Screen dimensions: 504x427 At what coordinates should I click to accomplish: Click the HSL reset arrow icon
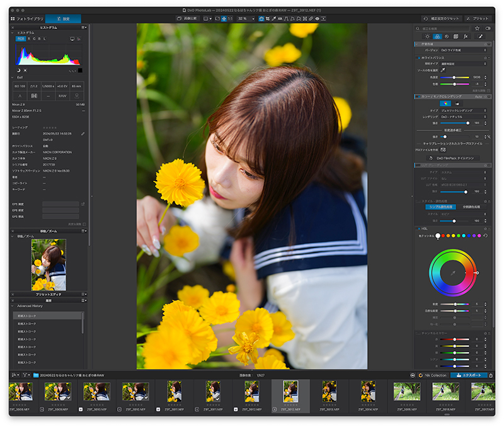point(485,236)
